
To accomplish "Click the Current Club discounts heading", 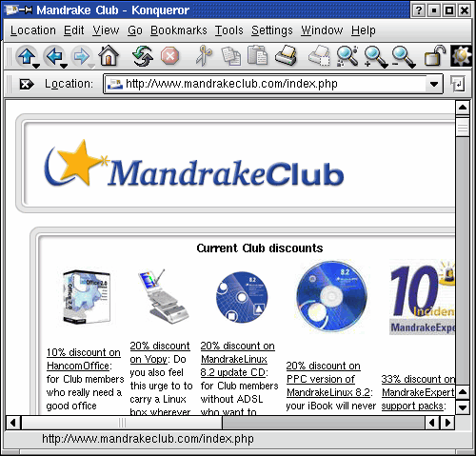I will tap(260, 248).
